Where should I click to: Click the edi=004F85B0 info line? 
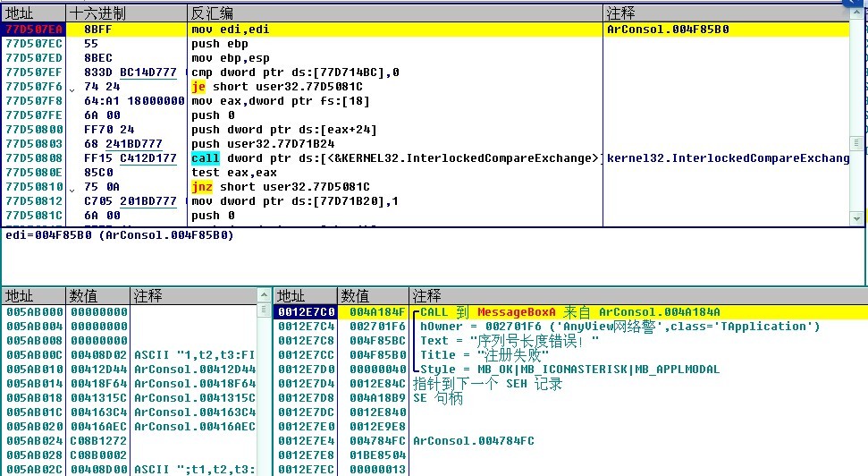point(120,235)
